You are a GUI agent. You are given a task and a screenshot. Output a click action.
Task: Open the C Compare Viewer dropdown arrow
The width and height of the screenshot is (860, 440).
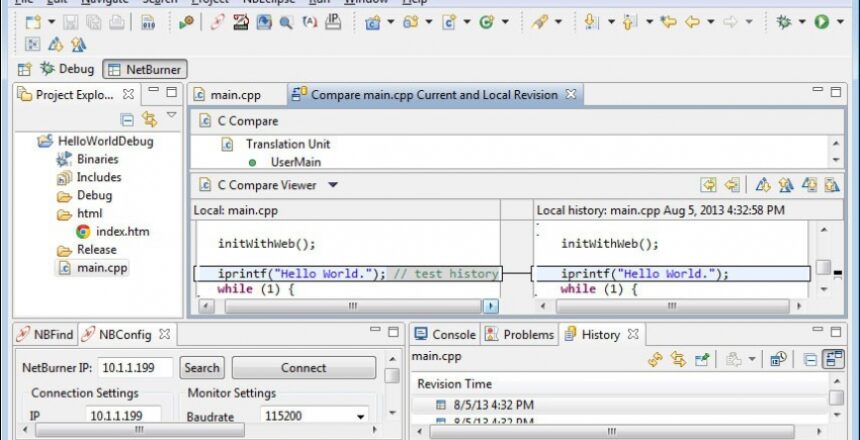click(333, 185)
